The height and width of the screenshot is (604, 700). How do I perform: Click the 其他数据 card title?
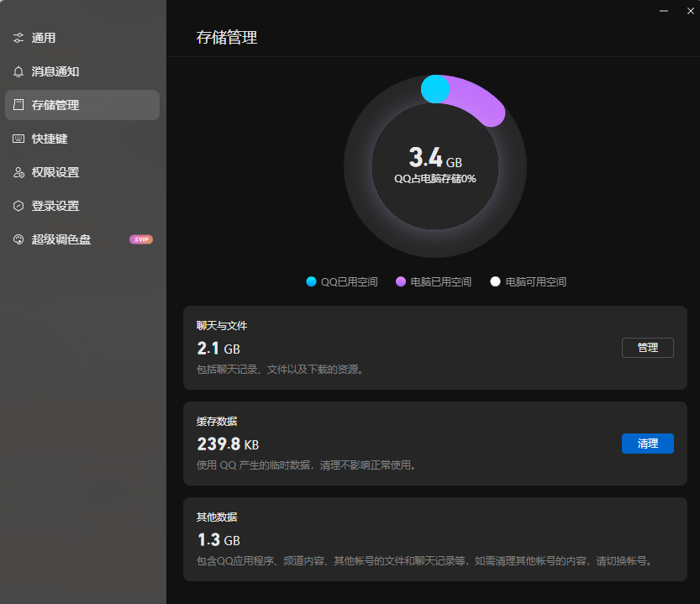click(217, 517)
